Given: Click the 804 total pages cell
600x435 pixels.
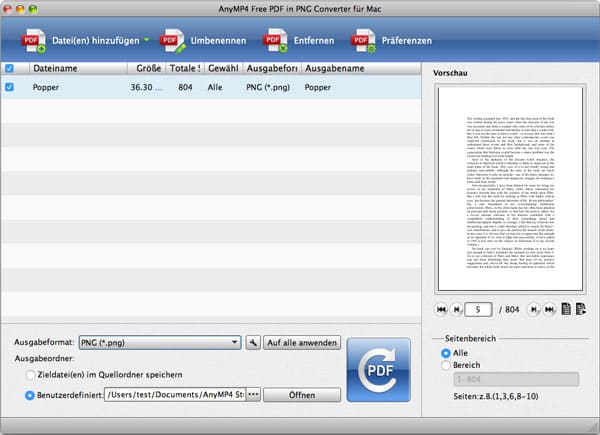Looking at the screenshot, I should click(x=185, y=87).
